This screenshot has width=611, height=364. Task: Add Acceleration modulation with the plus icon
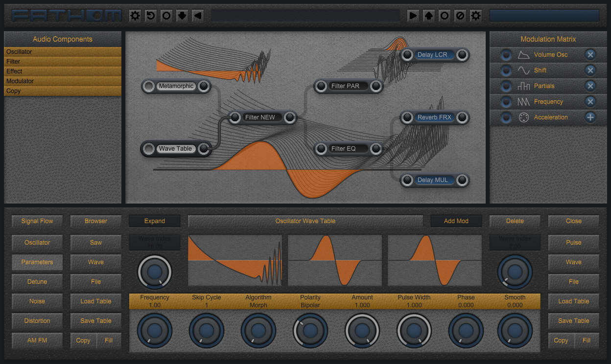pos(590,117)
